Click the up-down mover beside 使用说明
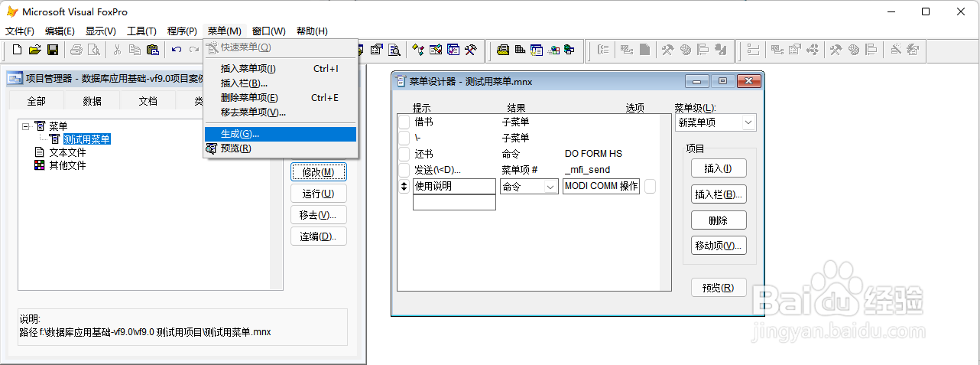The image size is (980, 365). pos(404,186)
